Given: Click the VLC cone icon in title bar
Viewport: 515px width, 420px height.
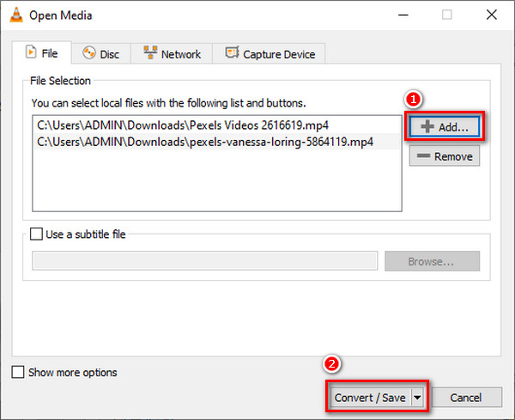Looking at the screenshot, I should (x=16, y=15).
